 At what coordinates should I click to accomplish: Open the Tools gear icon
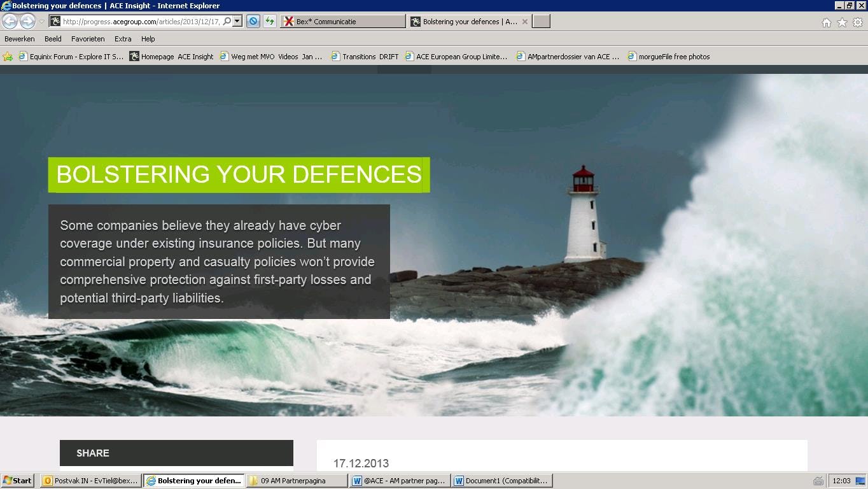[x=858, y=22]
